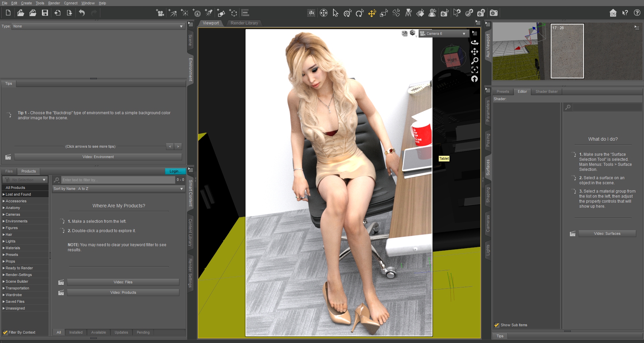Image resolution: width=644 pixels, height=343 pixels.
Task: Click the viewport zoom magnifier icon
Action: point(475,61)
